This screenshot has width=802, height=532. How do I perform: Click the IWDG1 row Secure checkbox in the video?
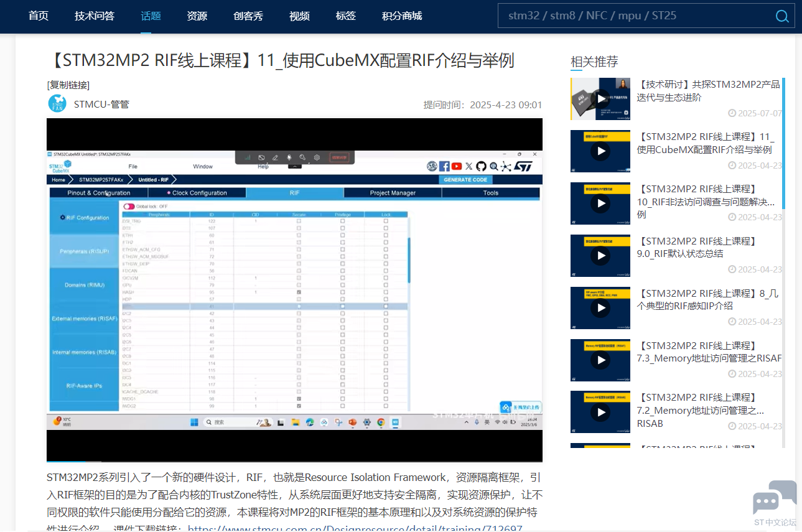pos(299,399)
